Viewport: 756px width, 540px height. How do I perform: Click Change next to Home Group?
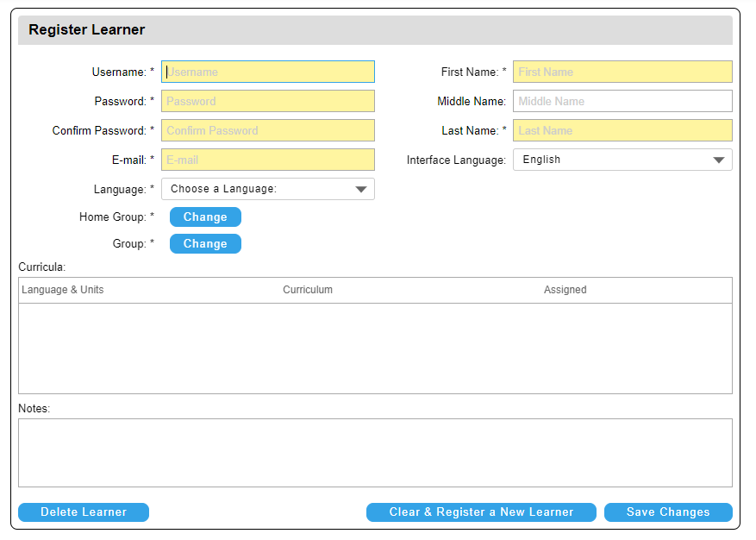(205, 217)
